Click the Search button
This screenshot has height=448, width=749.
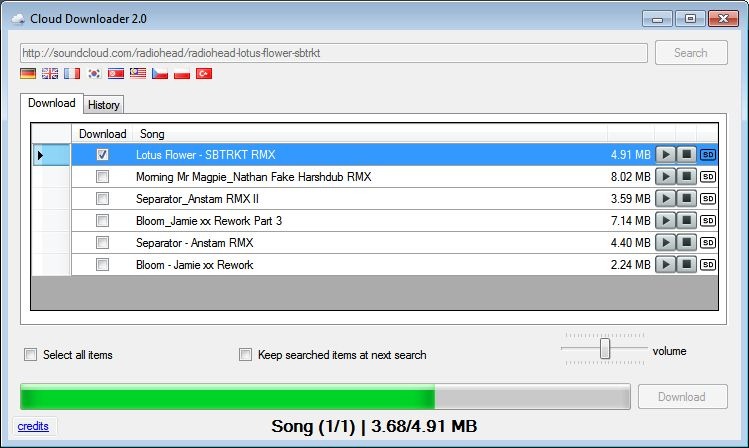pyautogui.click(x=691, y=53)
